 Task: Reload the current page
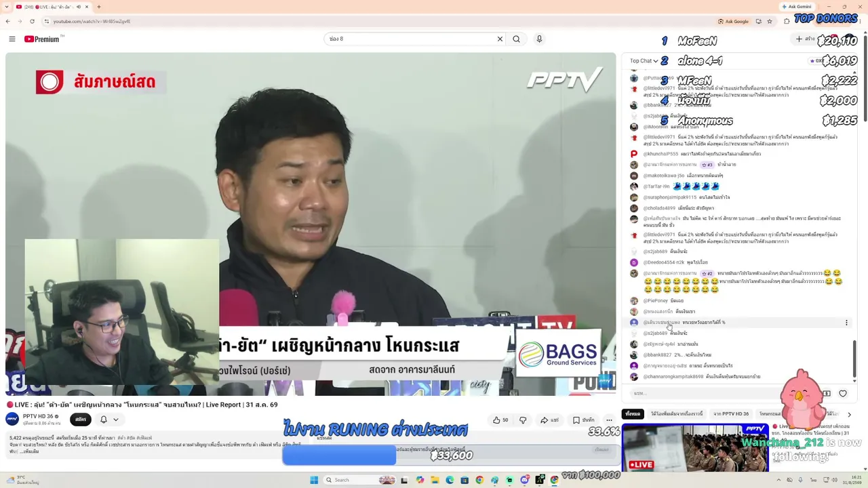(x=33, y=21)
